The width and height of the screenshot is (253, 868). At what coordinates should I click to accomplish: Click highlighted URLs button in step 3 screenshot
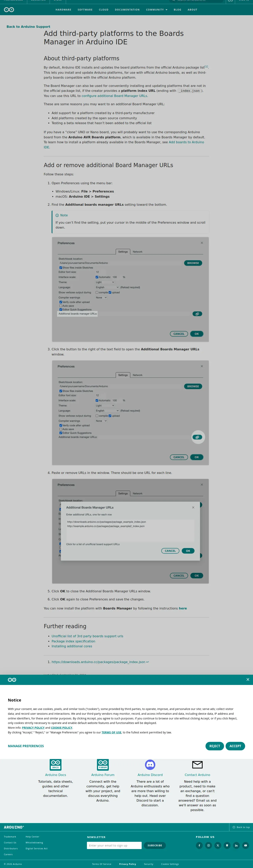[197, 437]
